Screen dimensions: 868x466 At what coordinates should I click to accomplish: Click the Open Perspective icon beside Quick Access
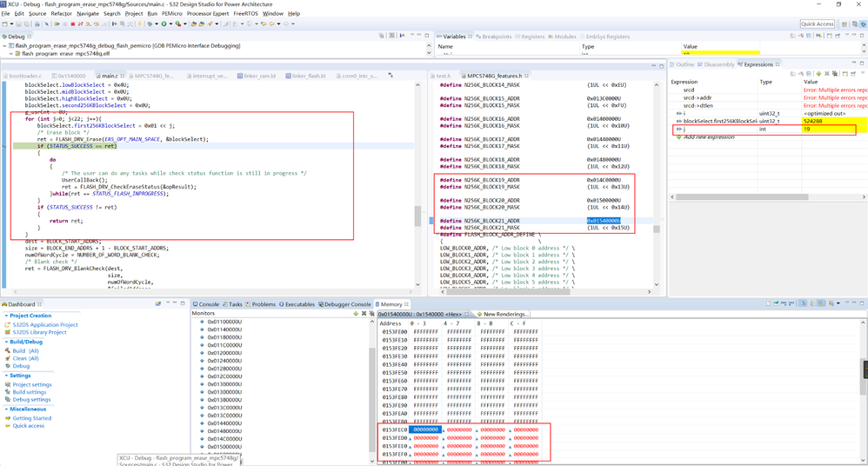pyautogui.click(x=845, y=23)
